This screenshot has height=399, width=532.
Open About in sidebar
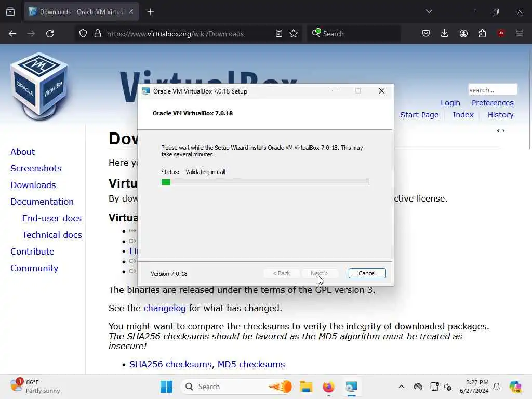(22, 152)
